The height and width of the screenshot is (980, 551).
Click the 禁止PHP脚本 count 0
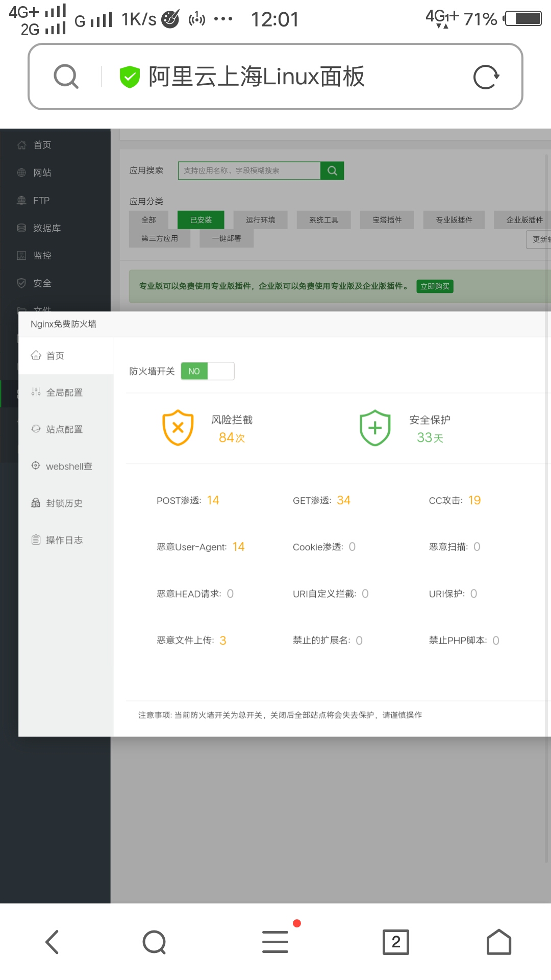point(496,641)
